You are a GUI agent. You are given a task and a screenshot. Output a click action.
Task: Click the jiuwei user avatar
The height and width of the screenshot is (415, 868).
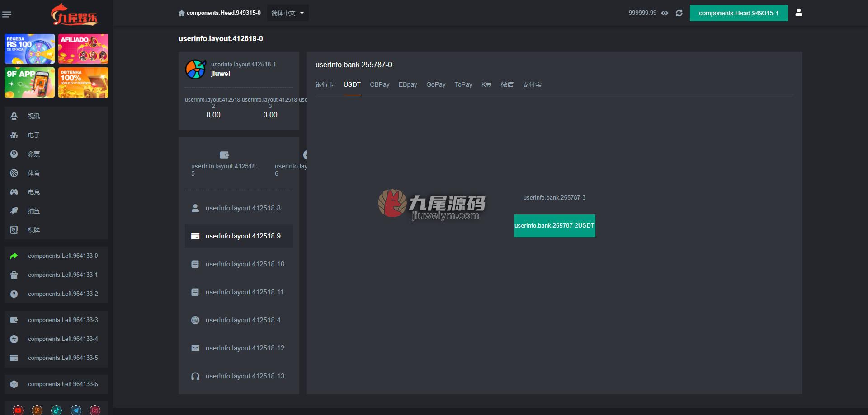coord(196,69)
